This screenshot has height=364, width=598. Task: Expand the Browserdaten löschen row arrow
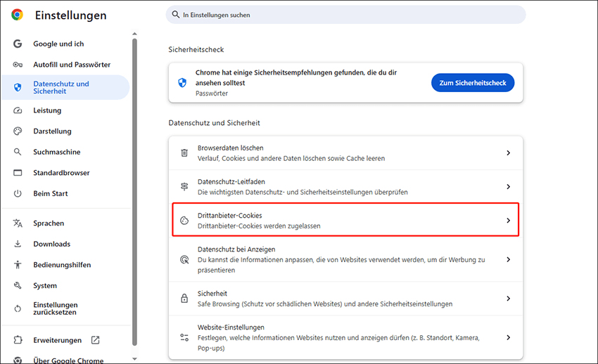coord(508,152)
